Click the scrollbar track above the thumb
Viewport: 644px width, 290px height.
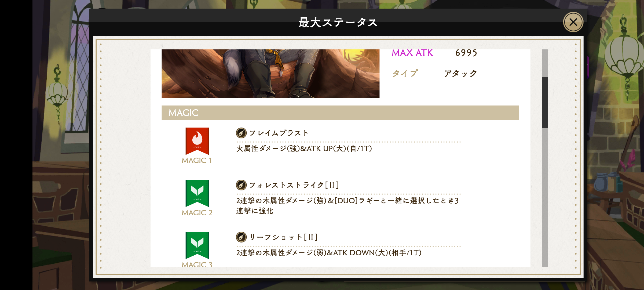click(x=545, y=63)
